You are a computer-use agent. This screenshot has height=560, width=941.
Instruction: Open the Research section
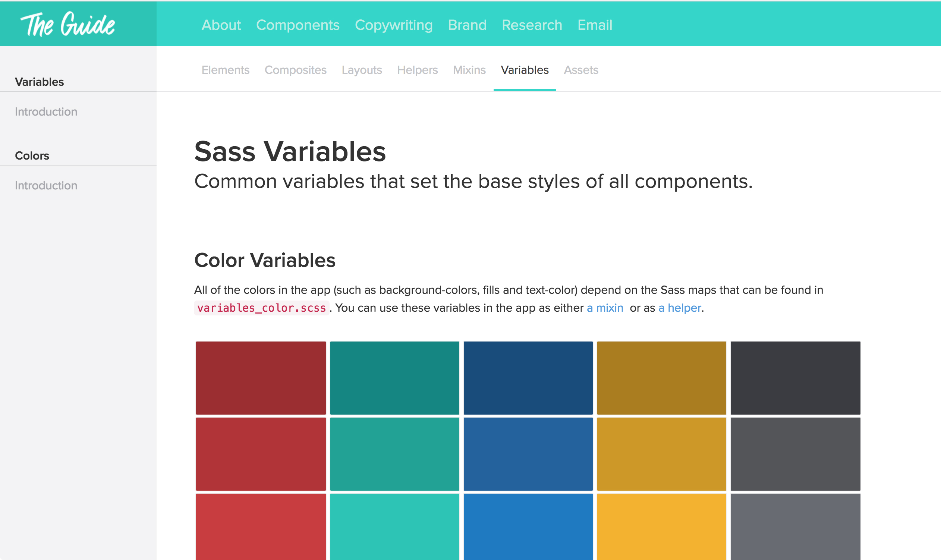point(532,25)
